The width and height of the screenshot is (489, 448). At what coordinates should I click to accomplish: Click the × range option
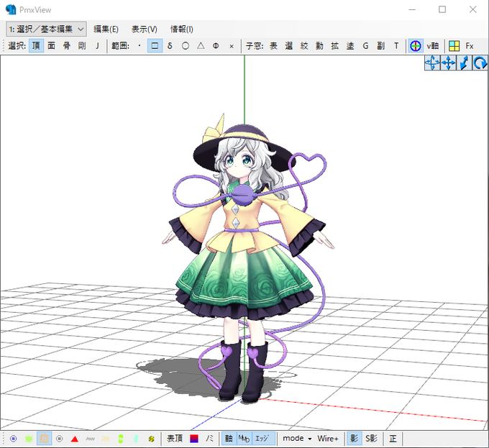[x=232, y=46]
